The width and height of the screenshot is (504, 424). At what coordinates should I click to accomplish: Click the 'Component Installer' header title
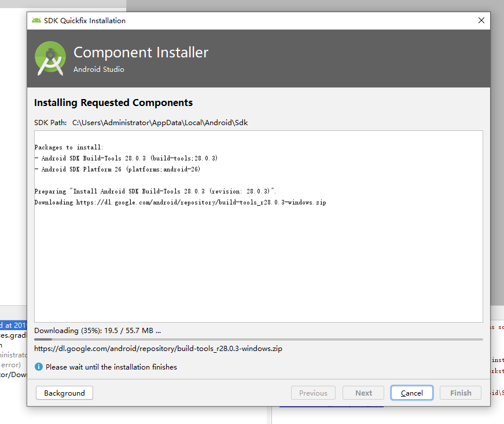[141, 53]
